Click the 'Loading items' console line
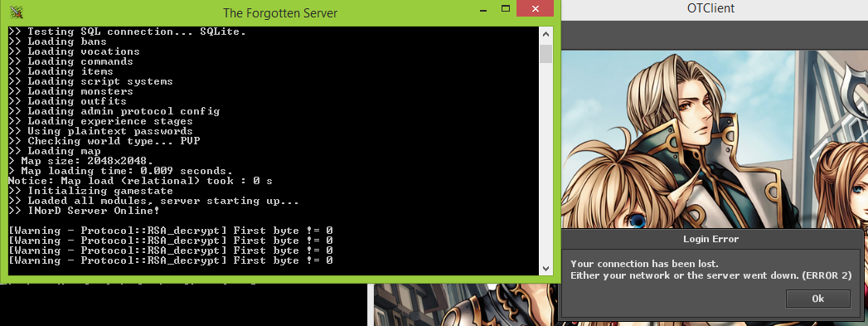 61,71
